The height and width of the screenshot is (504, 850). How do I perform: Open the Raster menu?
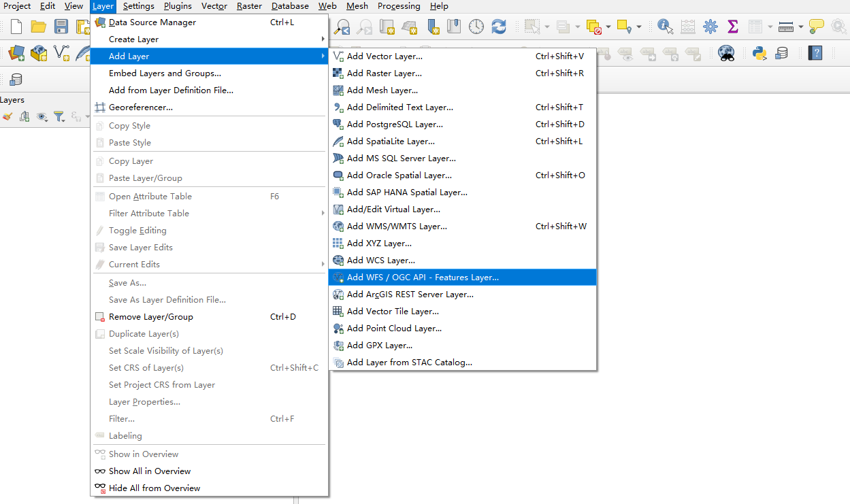click(250, 6)
